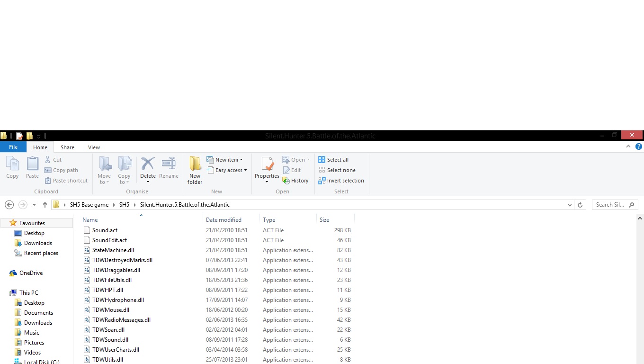Click SH5 breadcrumb in address bar
Screen dimensions: 644x364
124,205
